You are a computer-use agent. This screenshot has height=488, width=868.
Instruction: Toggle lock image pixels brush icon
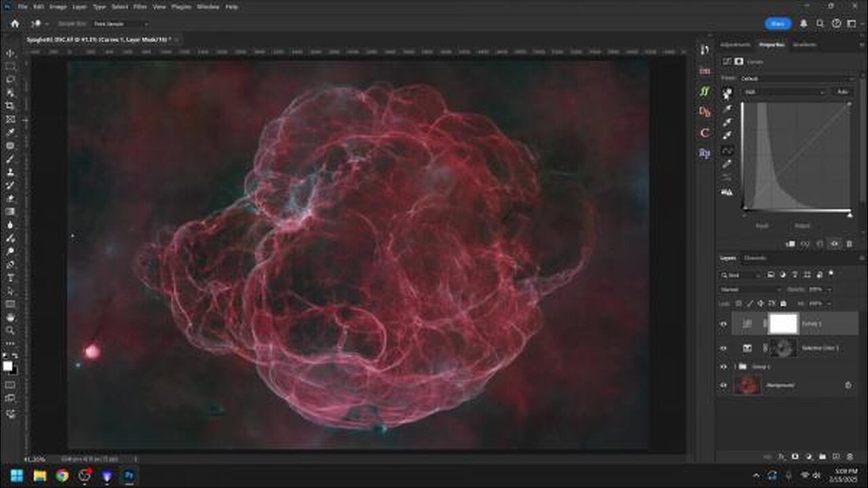coord(750,303)
